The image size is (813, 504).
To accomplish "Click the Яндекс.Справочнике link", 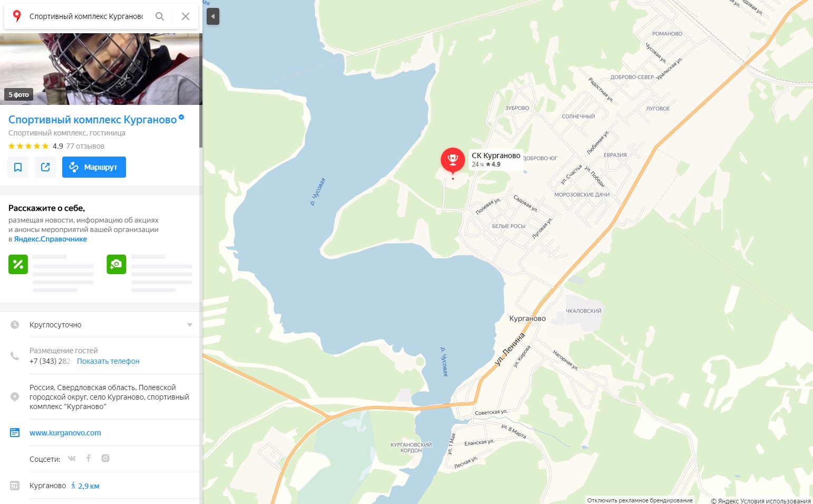I will click(51, 239).
